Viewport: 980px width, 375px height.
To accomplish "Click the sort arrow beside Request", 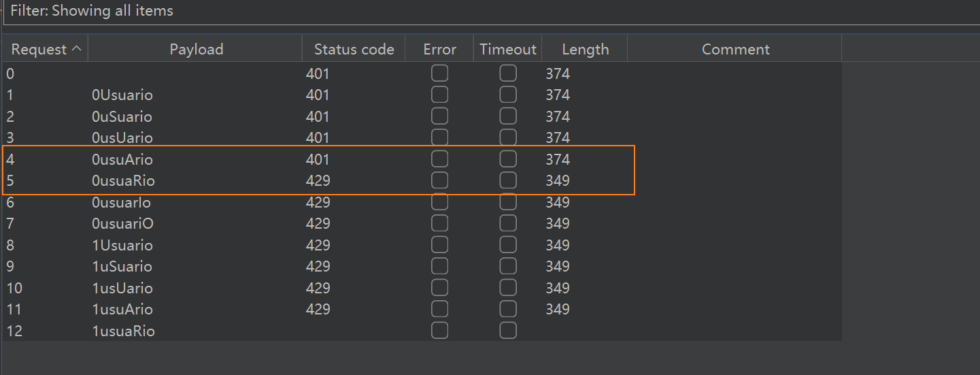I will click(x=76, y=49).
